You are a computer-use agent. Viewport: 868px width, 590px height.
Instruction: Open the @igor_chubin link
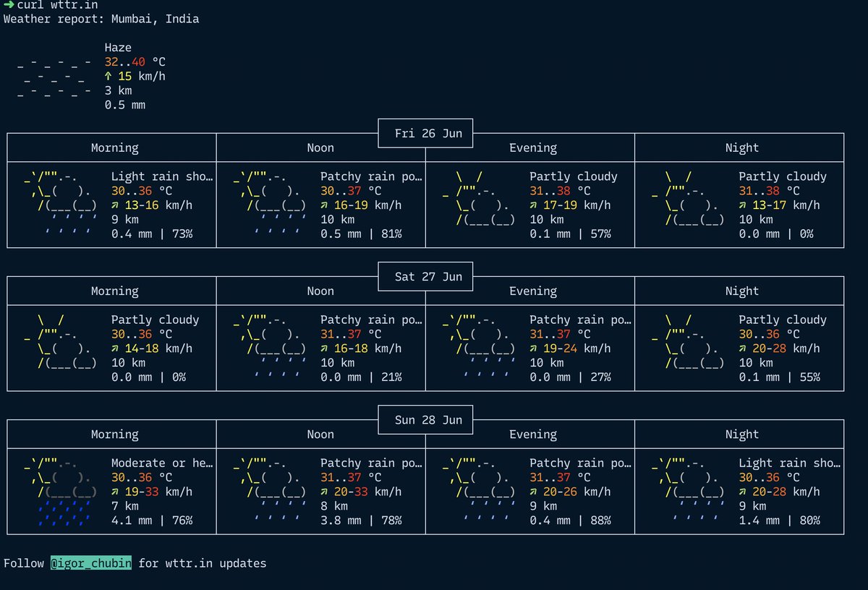tap(90, 563)
